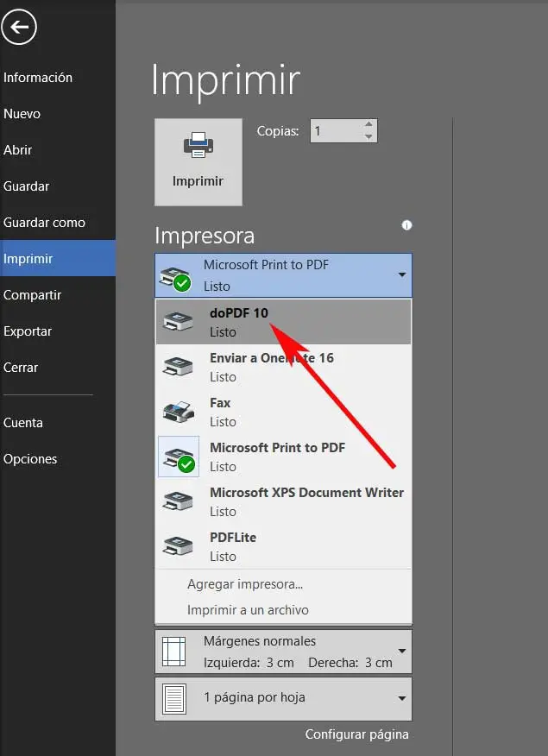This screenshot has width=548, height=756.
Task: Open Guardar como in the sidebar
Action: [58, 223]
